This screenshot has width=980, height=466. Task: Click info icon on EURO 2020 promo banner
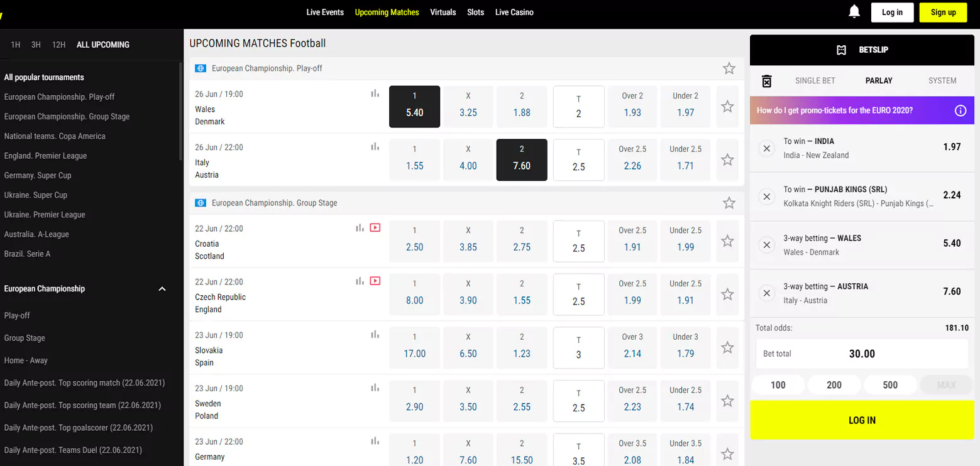click(960, 111)
